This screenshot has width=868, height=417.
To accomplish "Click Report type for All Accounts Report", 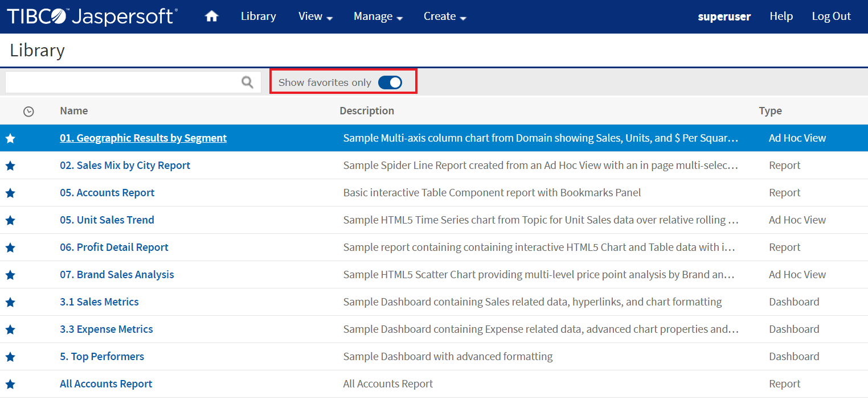I will coord(785,384).
